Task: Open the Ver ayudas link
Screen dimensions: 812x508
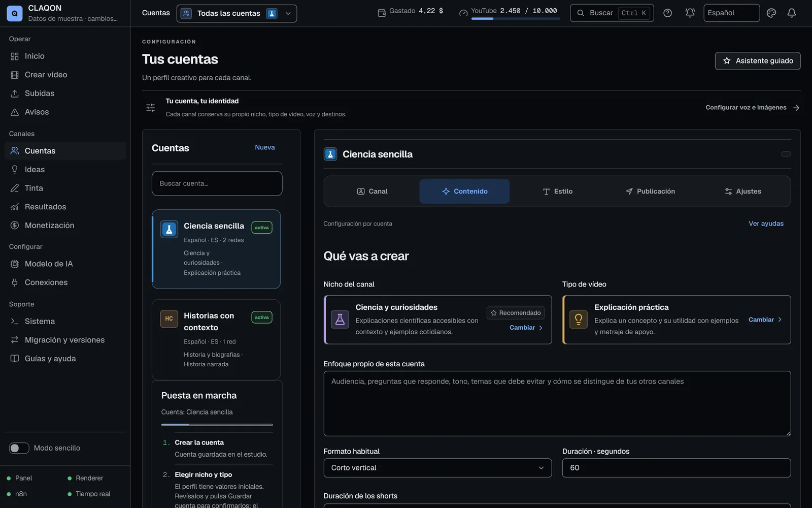Action: (766, 224)
